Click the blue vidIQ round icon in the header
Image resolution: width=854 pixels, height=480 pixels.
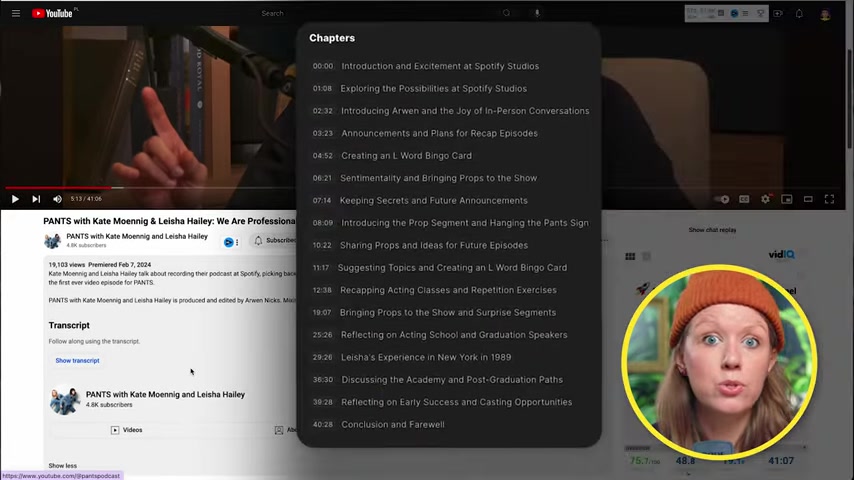734,13
